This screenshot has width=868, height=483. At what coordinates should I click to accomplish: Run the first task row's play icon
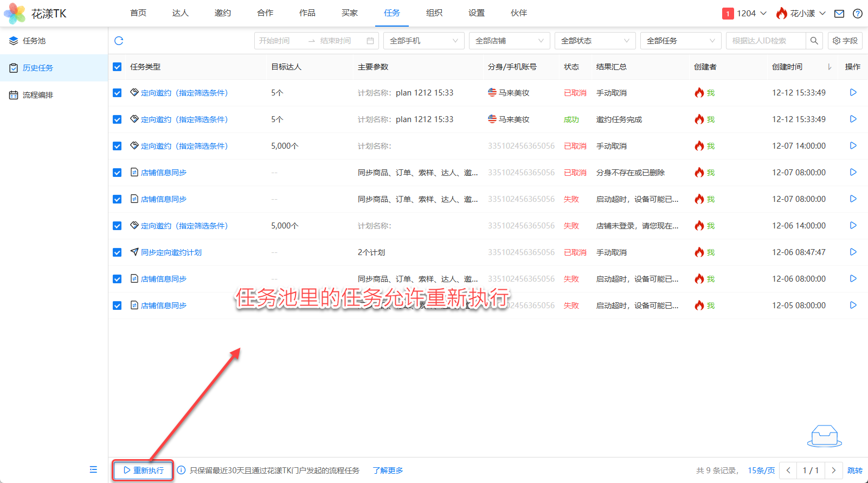tap(853, 93)
